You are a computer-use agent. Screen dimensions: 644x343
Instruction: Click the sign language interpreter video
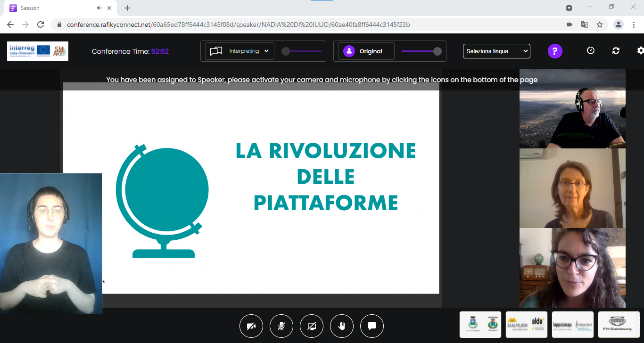coord(51,243)
